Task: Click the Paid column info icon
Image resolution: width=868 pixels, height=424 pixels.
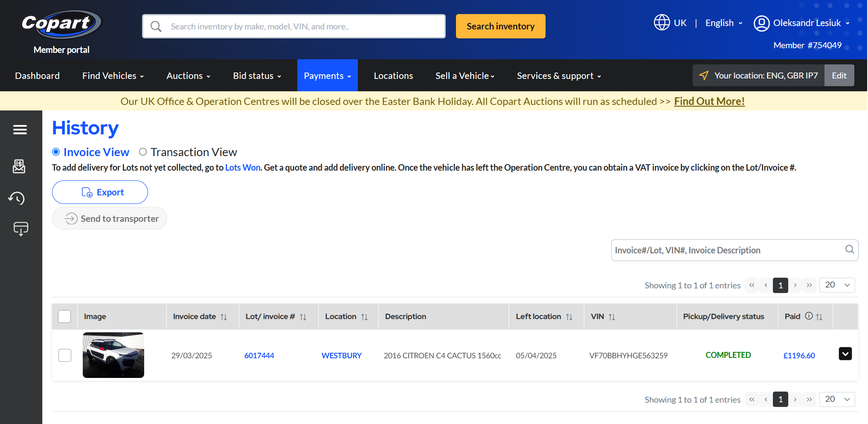Action: [809, 316]
